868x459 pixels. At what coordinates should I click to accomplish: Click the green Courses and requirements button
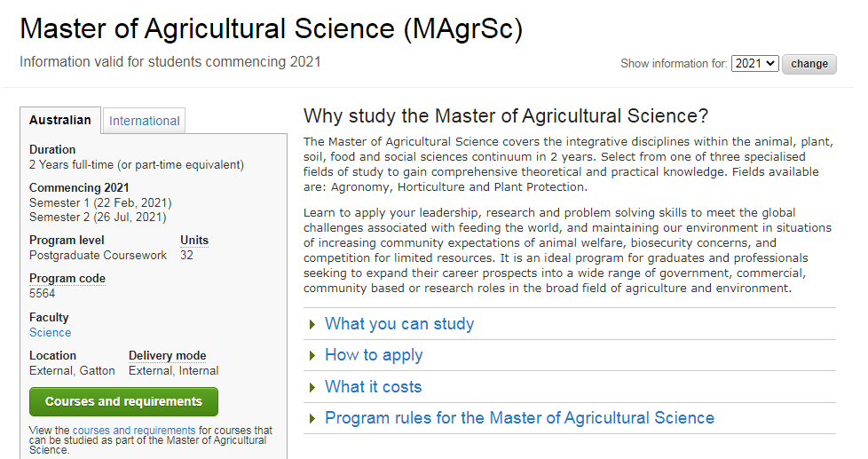tap(123, 401)
